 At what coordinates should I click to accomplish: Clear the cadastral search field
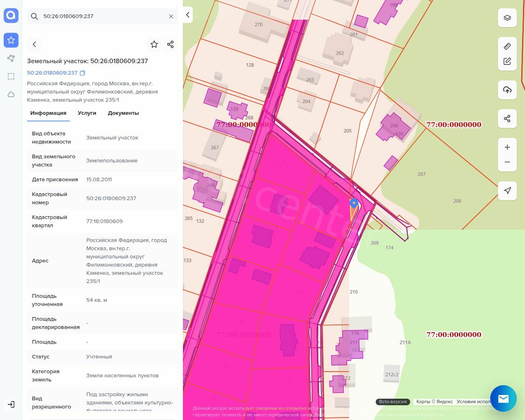pyautogui.click(x=171, y=16)
